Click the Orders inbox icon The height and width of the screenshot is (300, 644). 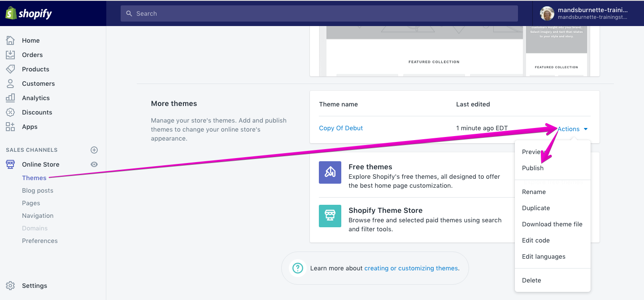tap(10, 55)
